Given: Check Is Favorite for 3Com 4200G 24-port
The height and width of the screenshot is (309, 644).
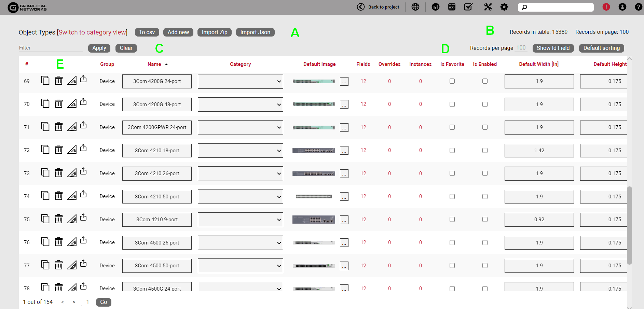Looking at the screenshot, I should click(452, 81).
